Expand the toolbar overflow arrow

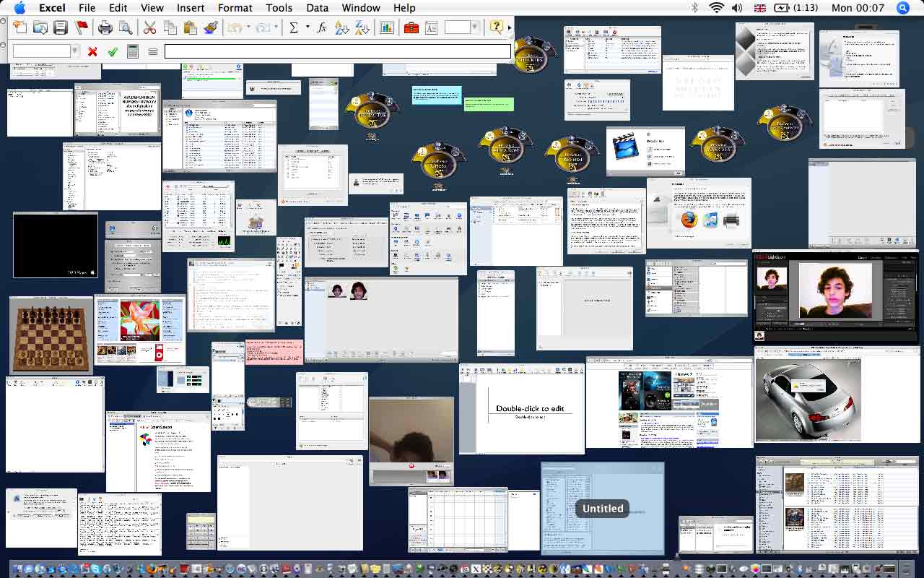pos(510,27)
